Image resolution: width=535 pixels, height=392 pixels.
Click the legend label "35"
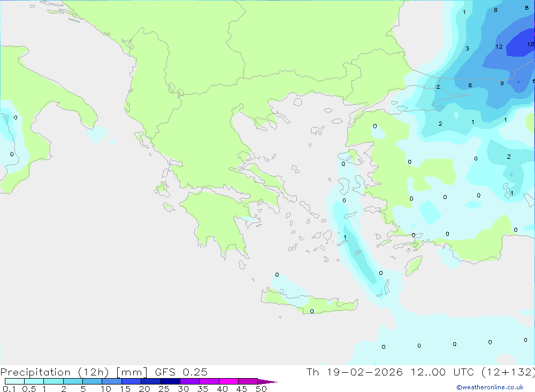[203, 389]
